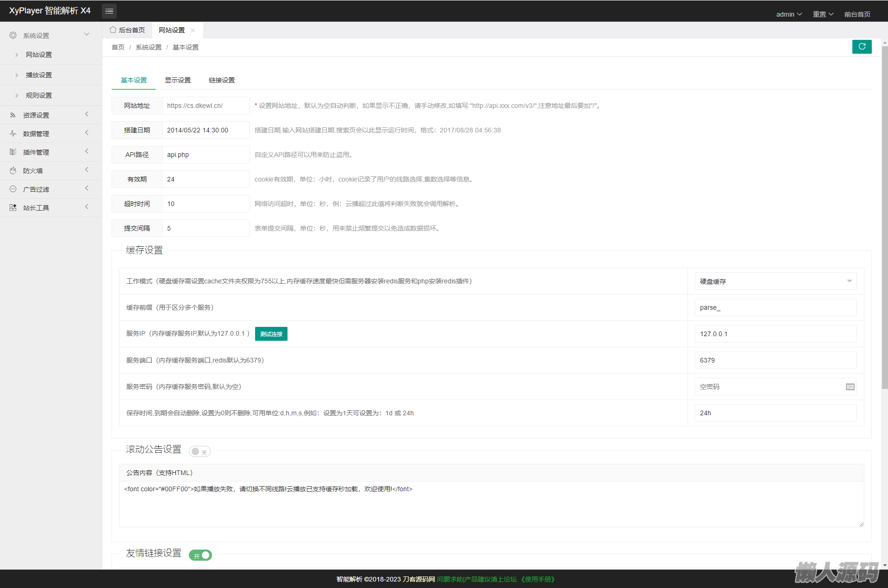Open the admin user dropdown
The height and width of the screenshot is (588, 888).
(x=789, y=14)
